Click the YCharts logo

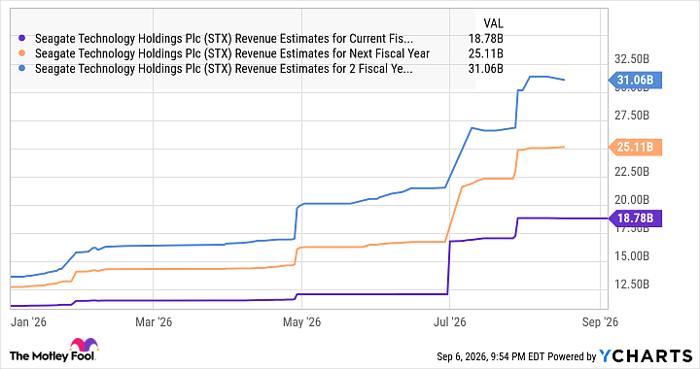coord(645,356)
